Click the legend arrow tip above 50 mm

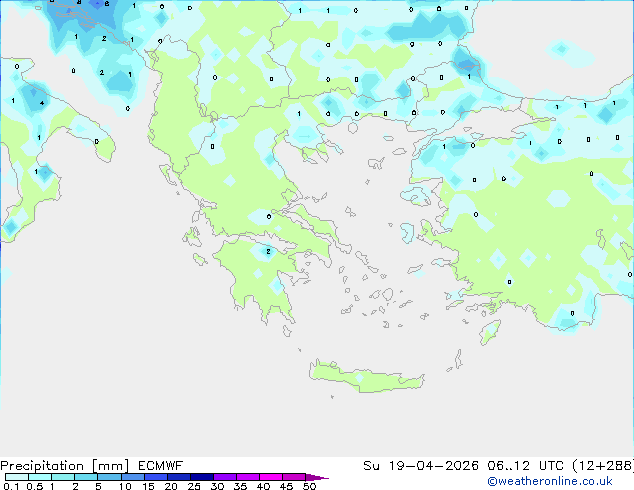317,477
